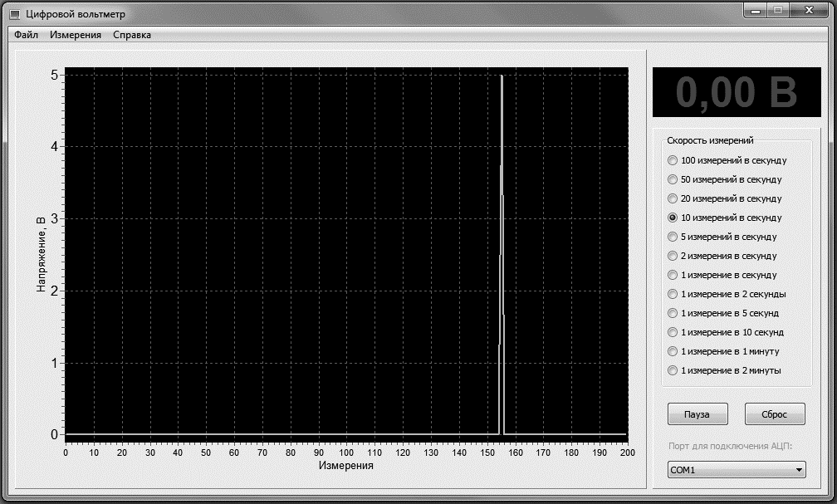Select 50 измерений в секунду option
This screenshot has height=504, width=837.
coord(724,179)
